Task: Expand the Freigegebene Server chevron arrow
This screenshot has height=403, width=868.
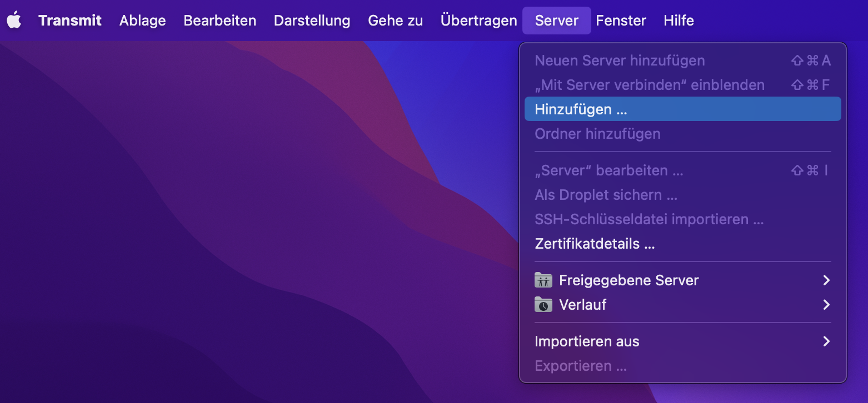Action: pyautogui.click(x=826, y=280)
